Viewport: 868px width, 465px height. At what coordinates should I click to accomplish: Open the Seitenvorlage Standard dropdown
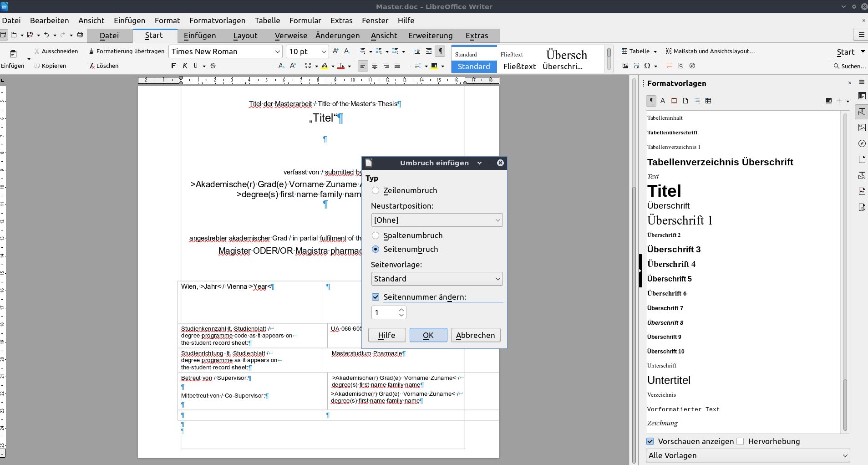pos(437,279)
